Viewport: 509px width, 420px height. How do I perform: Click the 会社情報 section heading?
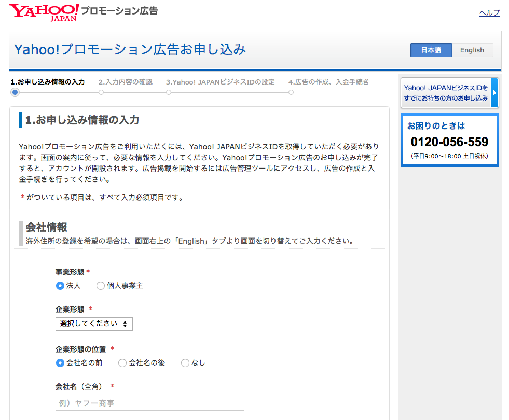46,227
